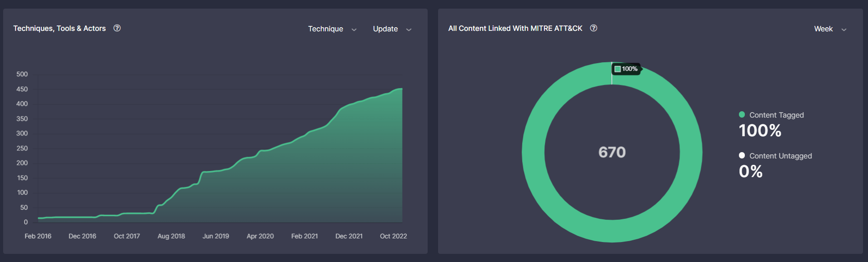Click the green donut chart ring
The image size is (868, 262).
point(533,152)
